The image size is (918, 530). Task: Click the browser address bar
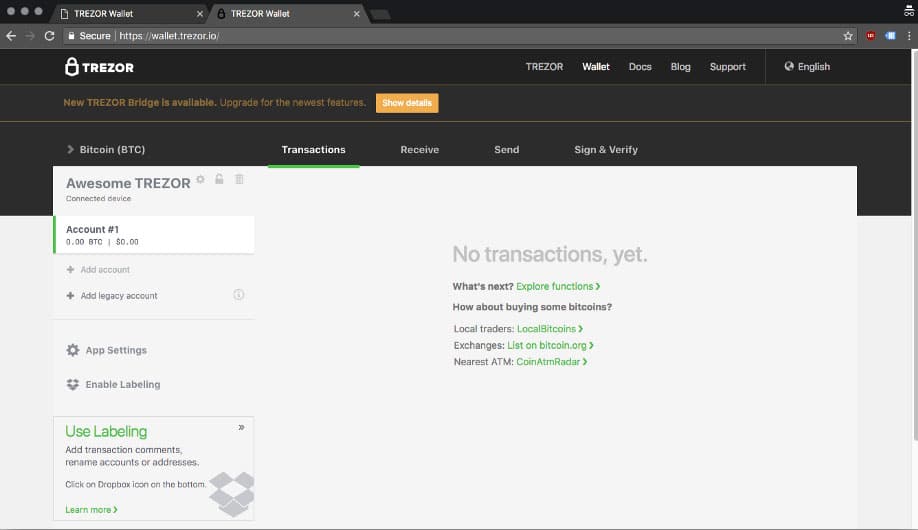coord(450,35)
